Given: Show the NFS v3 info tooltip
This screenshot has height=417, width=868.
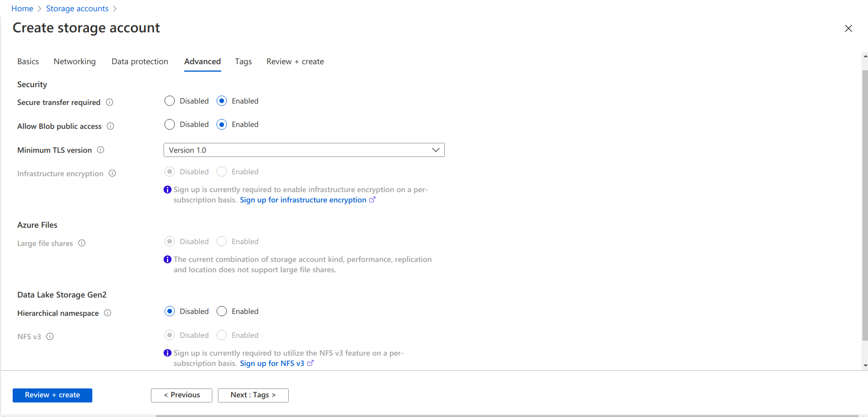Looking at the screenshot, I should 50,336.
